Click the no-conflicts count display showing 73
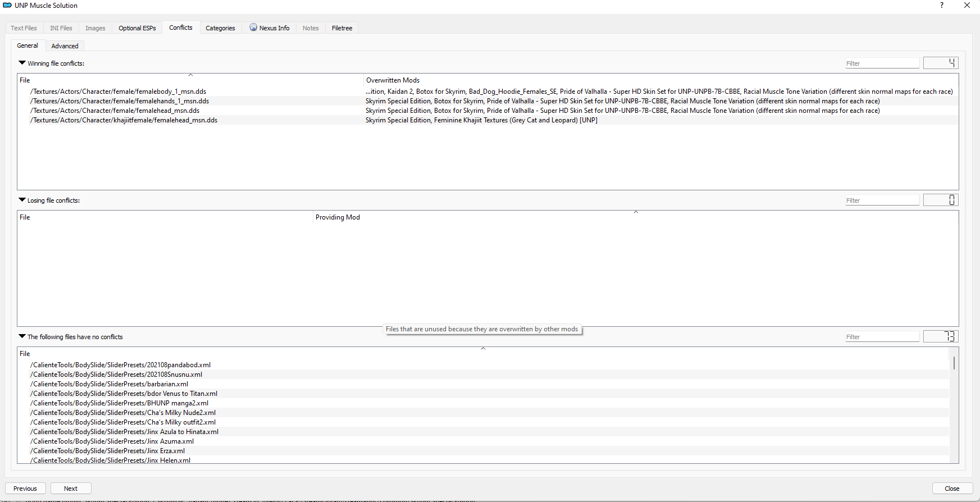Screen dimensions: 980x502 point(941,336)
